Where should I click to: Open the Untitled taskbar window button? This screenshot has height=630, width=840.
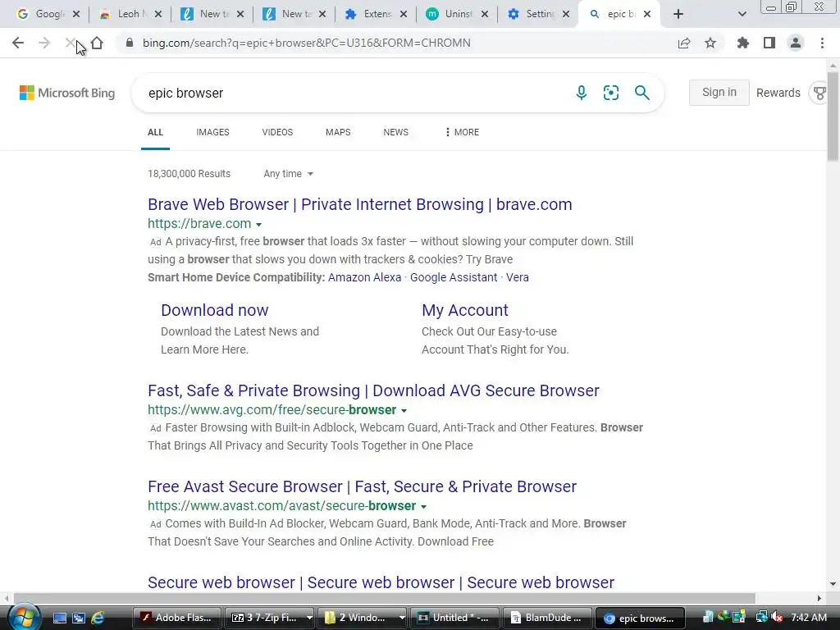pyautogui.click(x=454, y=618)
